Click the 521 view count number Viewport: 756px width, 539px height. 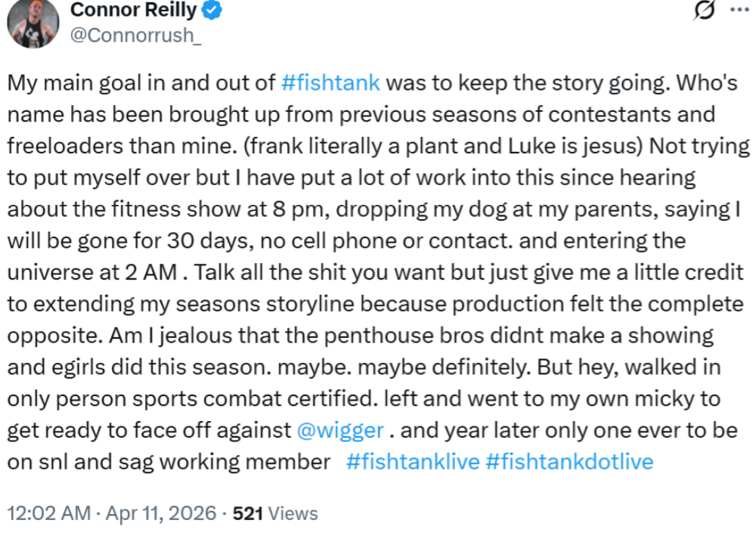click(248, 514)
